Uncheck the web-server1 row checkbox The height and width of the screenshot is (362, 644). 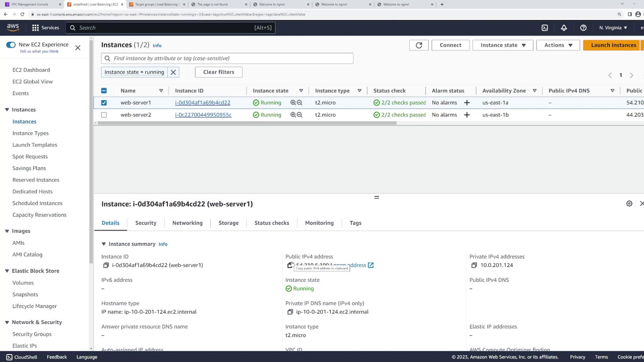tap(104, 103)
